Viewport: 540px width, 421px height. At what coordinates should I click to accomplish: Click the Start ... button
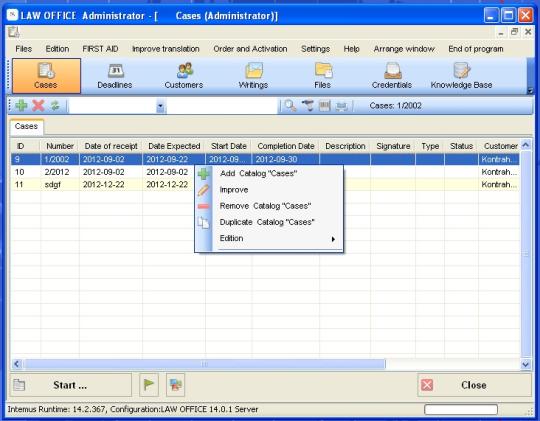point(71,385)
